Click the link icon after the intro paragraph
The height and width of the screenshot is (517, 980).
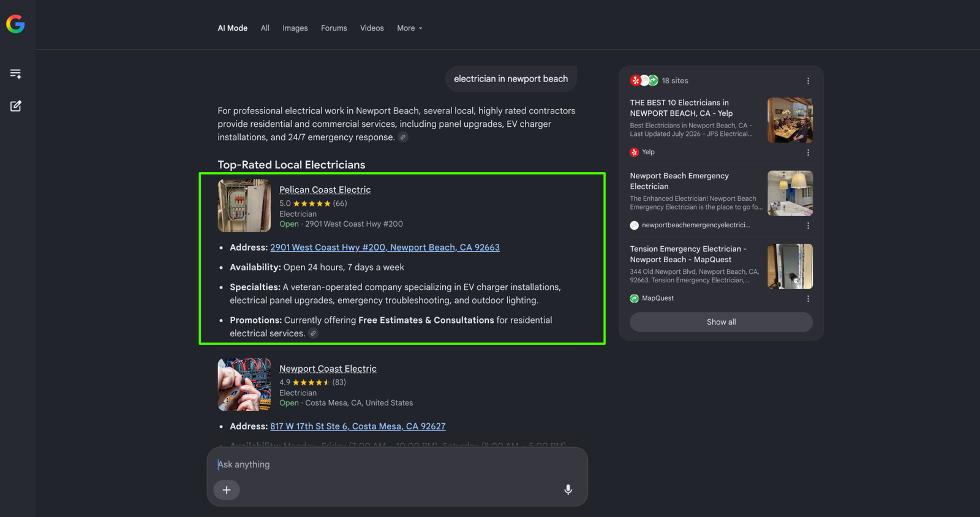coord(403,137)
